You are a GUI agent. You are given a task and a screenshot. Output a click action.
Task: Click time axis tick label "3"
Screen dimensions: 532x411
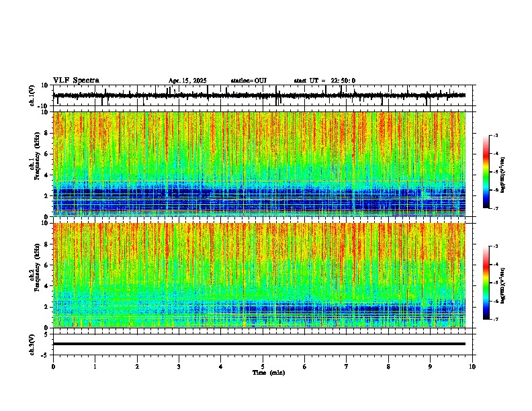tap(179, 367)
